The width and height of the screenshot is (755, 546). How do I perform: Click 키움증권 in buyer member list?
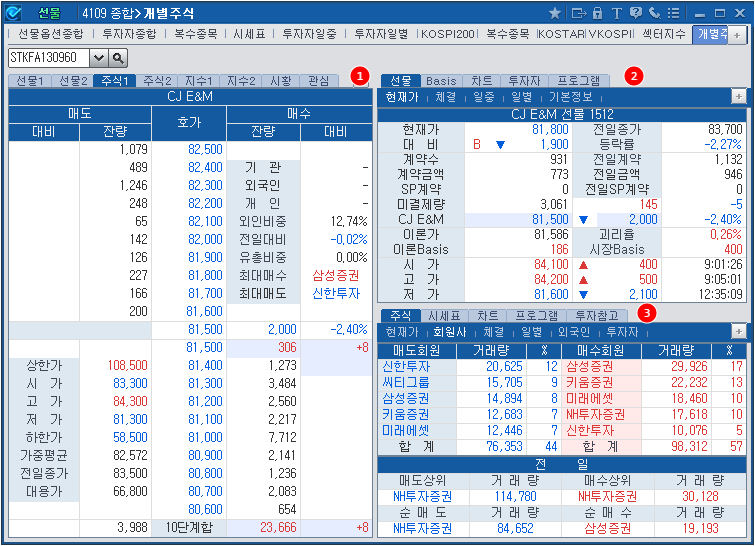point(589,382)
